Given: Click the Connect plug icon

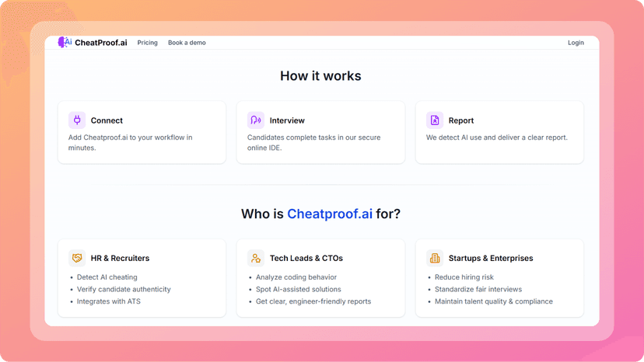Looking at the screenshot, I should tap(77, 120).
